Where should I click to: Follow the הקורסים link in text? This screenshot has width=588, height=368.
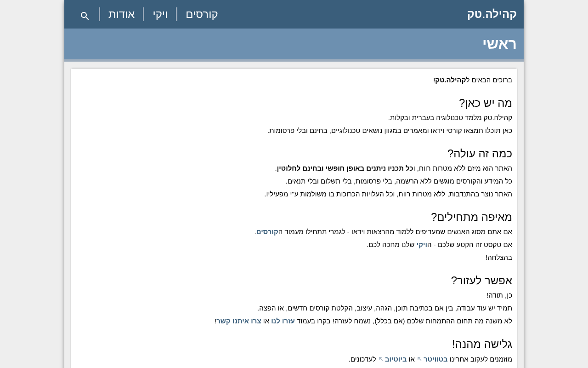tap(267, 231)
